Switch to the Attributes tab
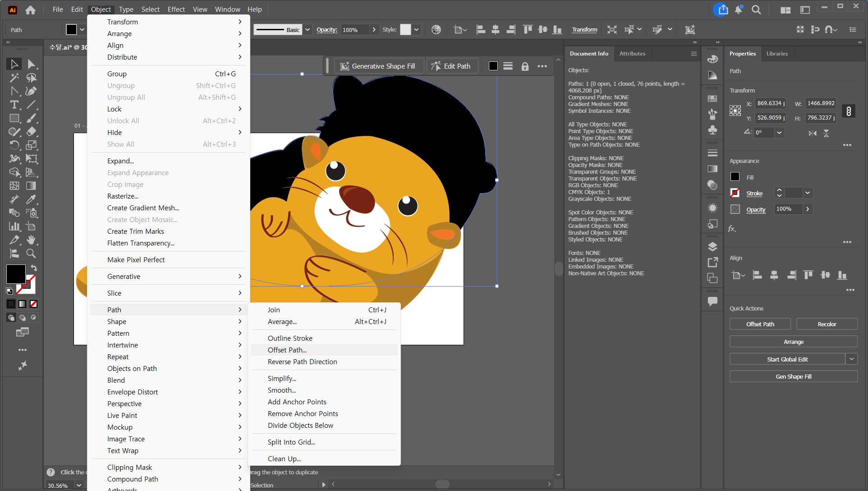Screen dimensions: 868x491 click(x=632, y=54)
